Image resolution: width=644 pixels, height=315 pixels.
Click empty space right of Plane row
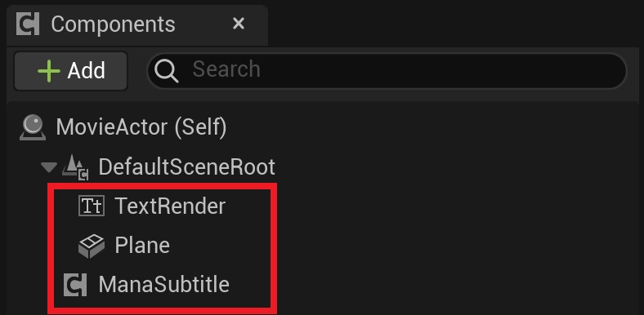[x=452, y=246]
